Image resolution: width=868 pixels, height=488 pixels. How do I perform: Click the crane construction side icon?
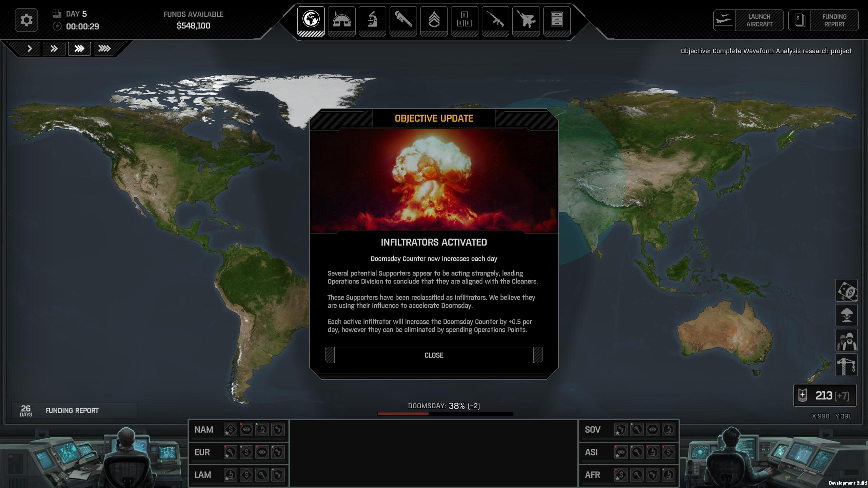click(846, 365)
